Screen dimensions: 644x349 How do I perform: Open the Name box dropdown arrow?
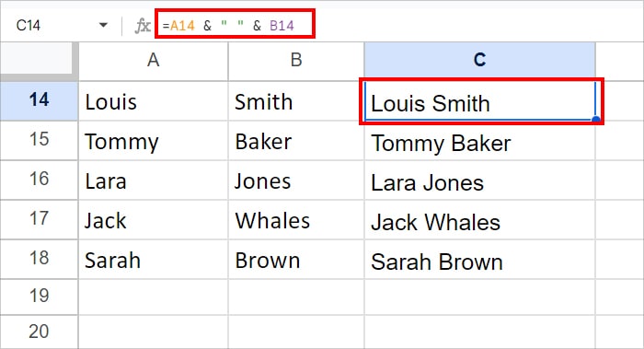[103, 26]
